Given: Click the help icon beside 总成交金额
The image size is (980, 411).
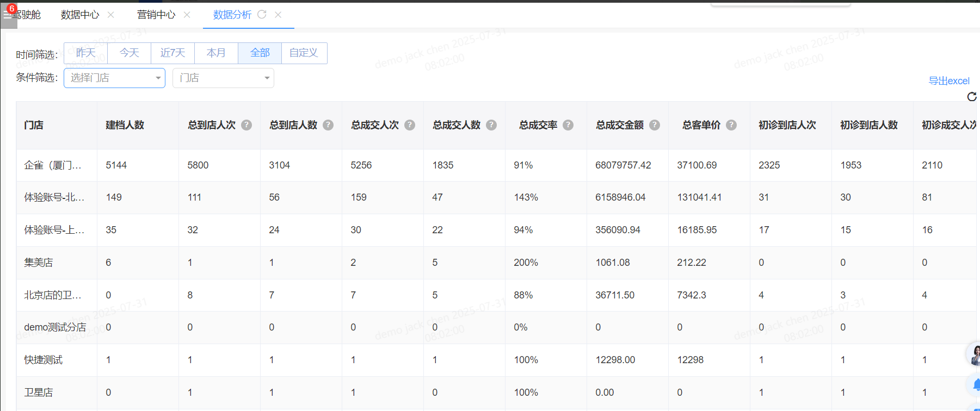Looking at the screenshot, I should coord(655,125).
